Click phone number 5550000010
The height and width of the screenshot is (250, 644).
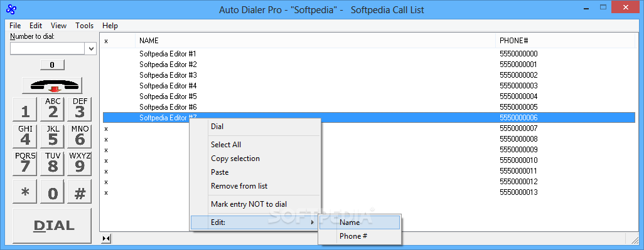point(518,160)
